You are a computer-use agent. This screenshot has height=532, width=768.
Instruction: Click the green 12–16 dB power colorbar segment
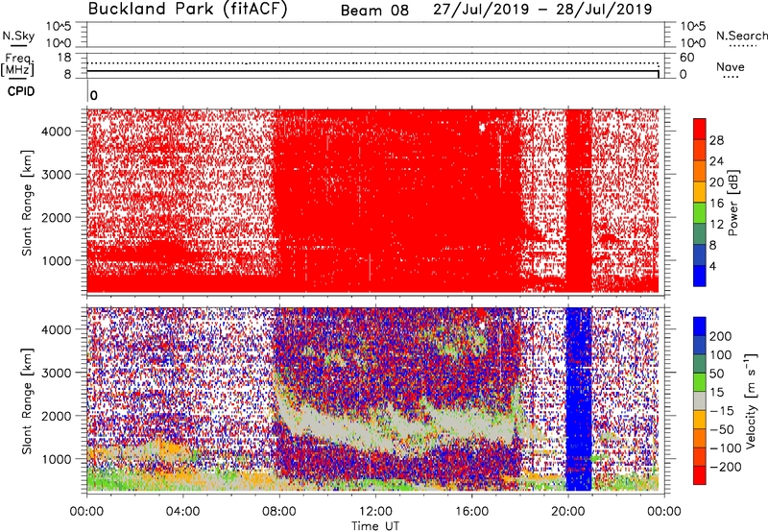tap(700, 213)
